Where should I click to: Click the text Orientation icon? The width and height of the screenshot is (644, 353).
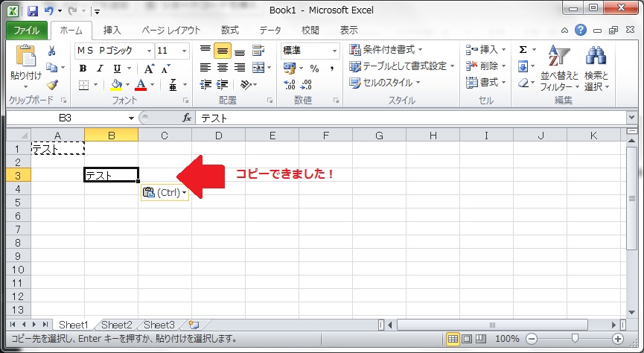246,85
